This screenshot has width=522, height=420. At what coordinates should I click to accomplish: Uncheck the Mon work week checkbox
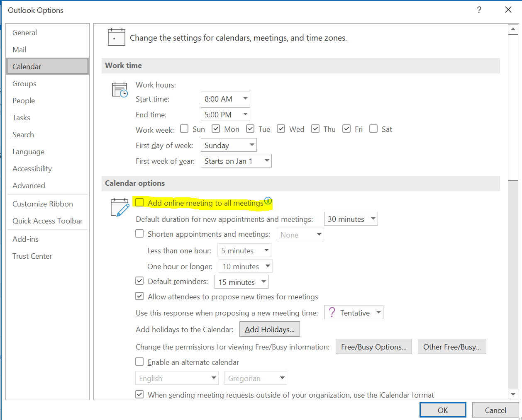click(x=216, y=129)
